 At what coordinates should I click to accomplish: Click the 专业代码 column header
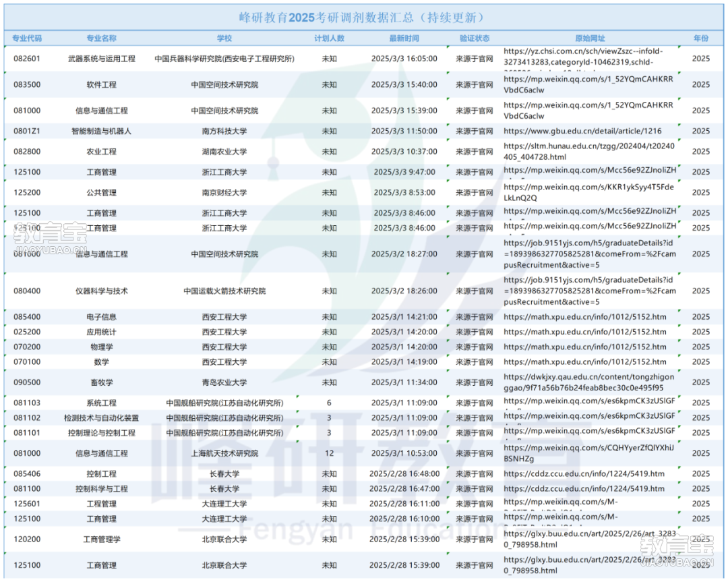click(x=27, y=38)
